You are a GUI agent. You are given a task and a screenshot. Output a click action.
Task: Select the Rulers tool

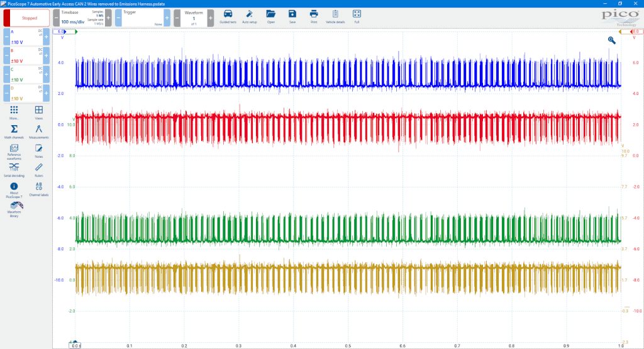click(x=38, y=170)
